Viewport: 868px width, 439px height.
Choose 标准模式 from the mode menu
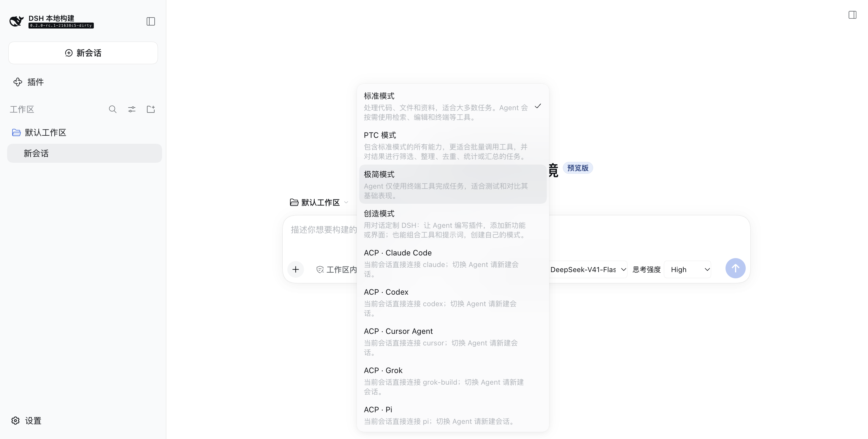point(452,106)
